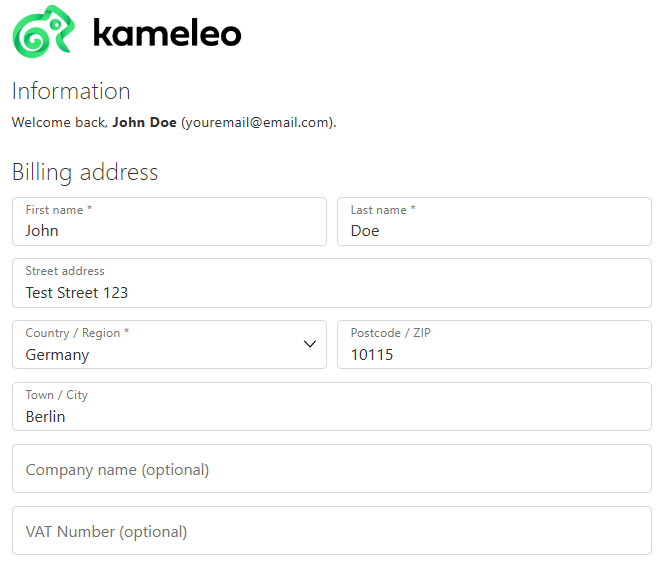This screenshot has height=568, width=658.
Task: Click the Postcode / ZIP field
Action: click(494, 345)
